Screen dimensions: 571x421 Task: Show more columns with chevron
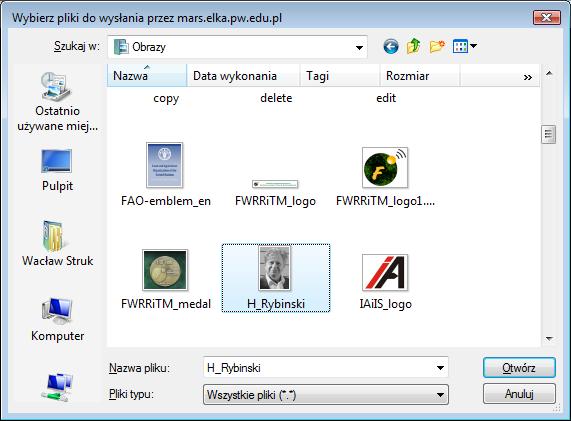[528, 76]
